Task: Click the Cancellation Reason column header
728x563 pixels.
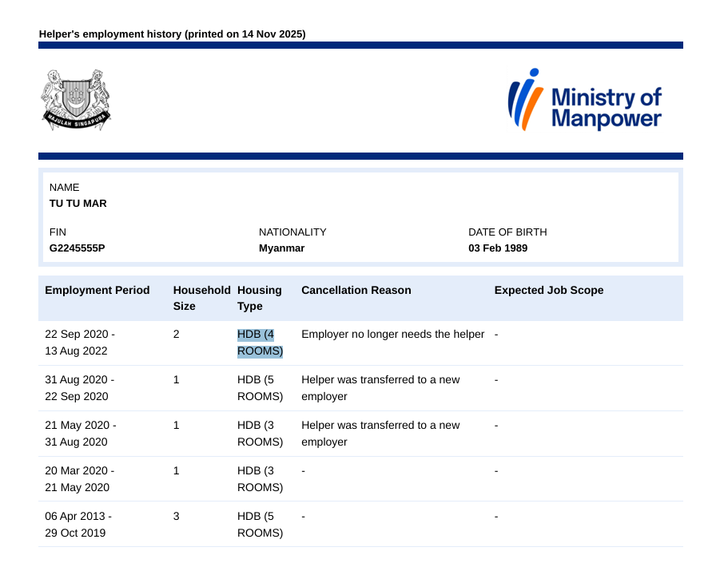Action: pos(356,291)
